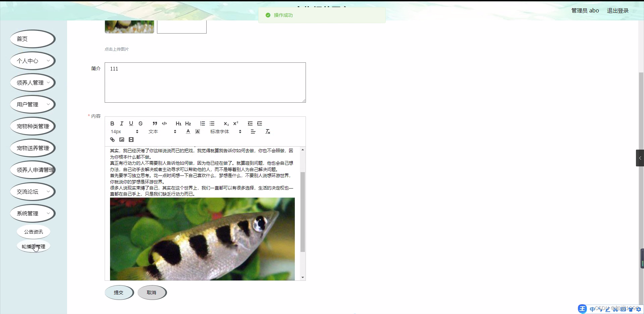The width and height of the screenshot is (644, 314).
Task: Expand the 领养人管理 sidebar section
Action: 33,82
